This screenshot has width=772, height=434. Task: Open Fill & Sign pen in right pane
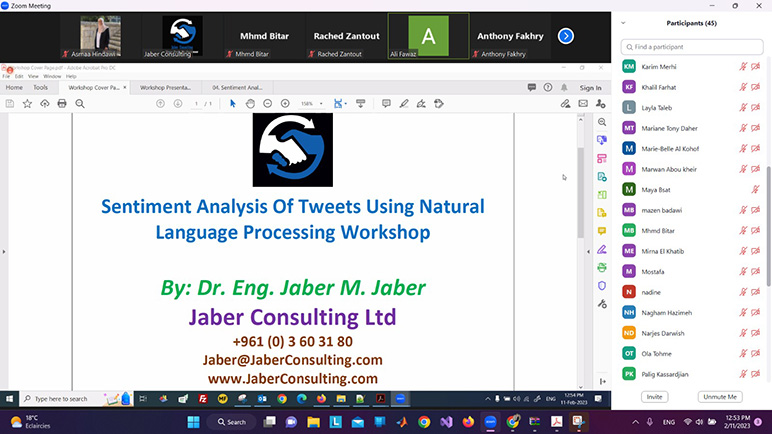(602, 249)
